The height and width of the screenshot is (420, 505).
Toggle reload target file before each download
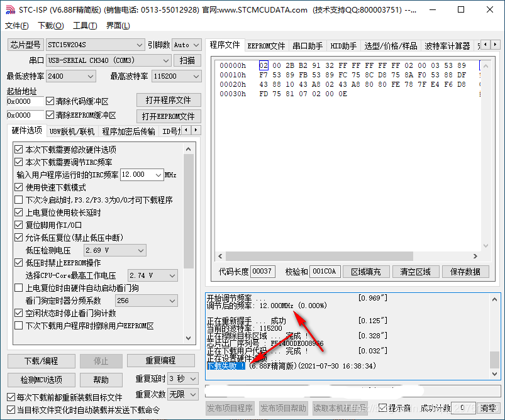[11, 397]
